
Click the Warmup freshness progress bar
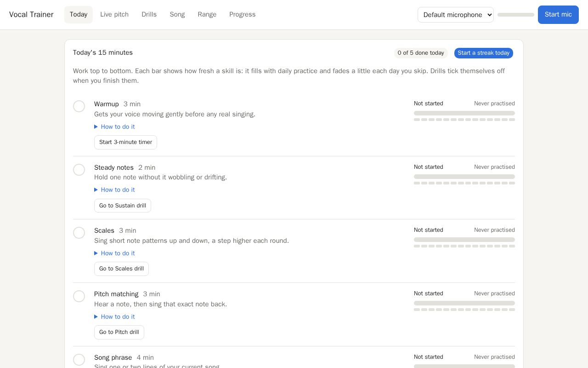tap(464, 113)
